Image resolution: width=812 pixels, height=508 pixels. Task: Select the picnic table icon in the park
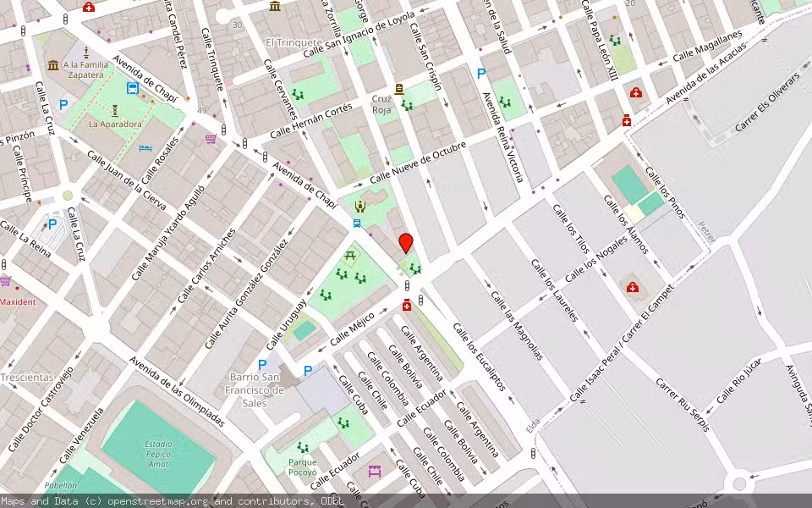coord(350,256)
